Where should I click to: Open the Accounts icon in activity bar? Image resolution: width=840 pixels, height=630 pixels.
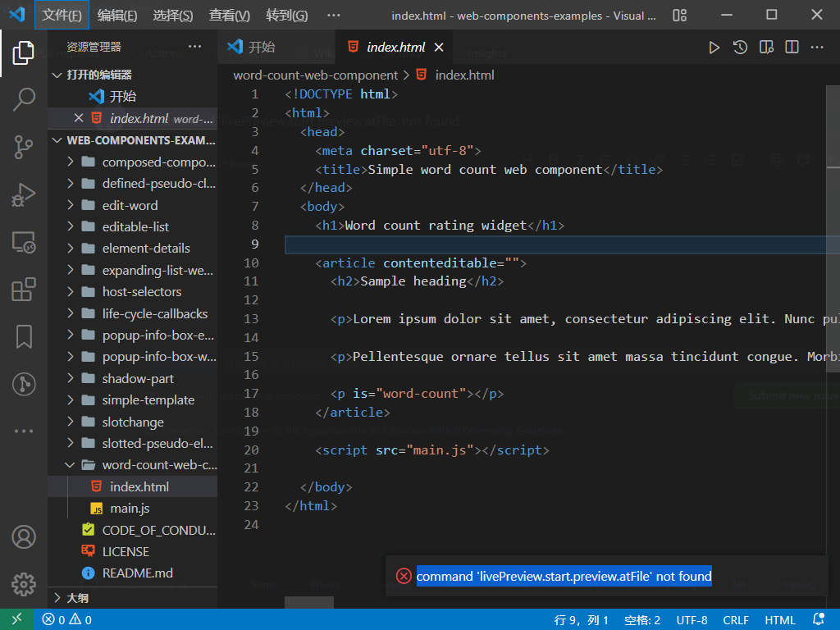tap(23, 536)
